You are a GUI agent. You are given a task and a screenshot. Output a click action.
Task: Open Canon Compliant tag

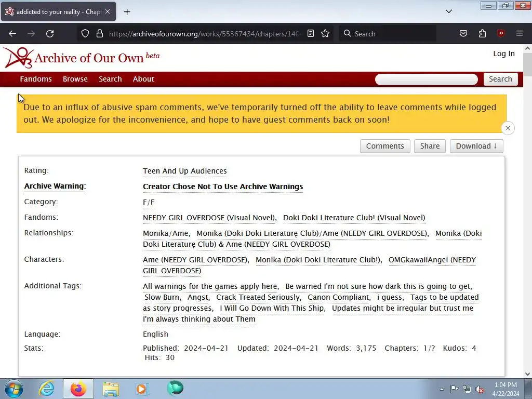pyautogui.click(x=339, y=297)
